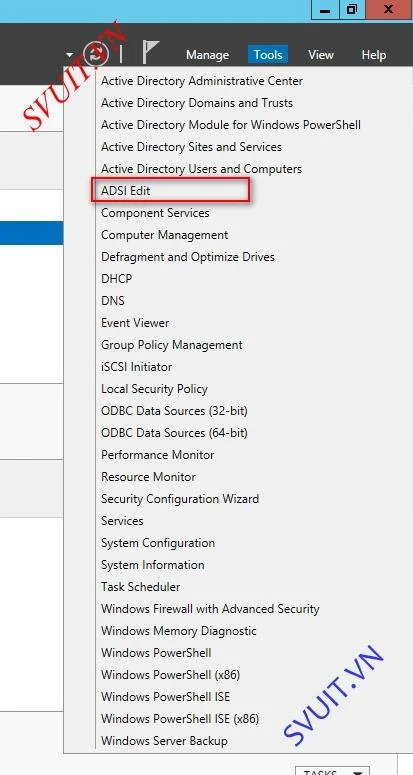Image resolution: width=413 pixels, height=775 pixels.
Task: Open Windows Server Backup
Action: [x=164, y=741]
